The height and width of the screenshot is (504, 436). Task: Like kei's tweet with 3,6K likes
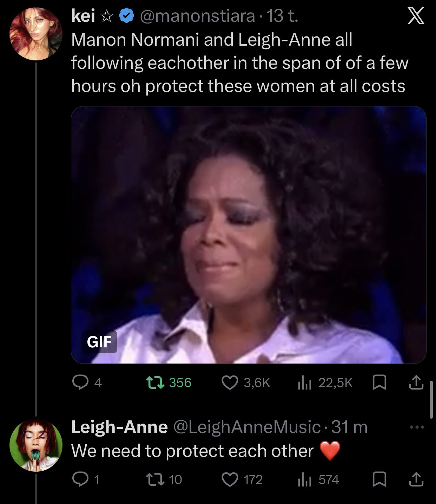tap(230, 382)
